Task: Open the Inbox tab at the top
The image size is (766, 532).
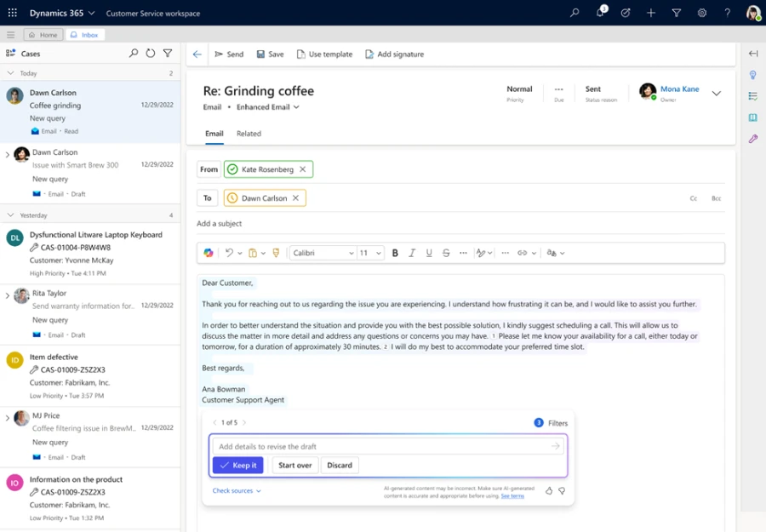Action: pos(84,35)
